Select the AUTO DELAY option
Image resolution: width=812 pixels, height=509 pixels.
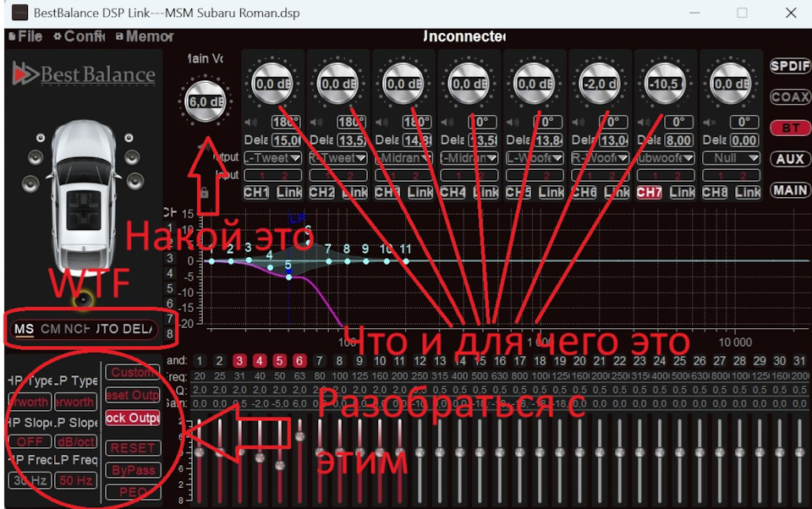point(124,329)
